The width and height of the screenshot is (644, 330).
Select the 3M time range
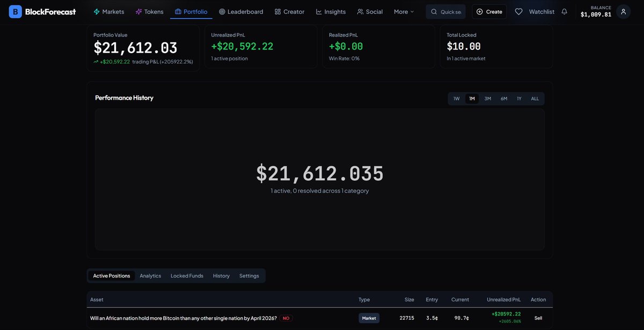point(488,99)
